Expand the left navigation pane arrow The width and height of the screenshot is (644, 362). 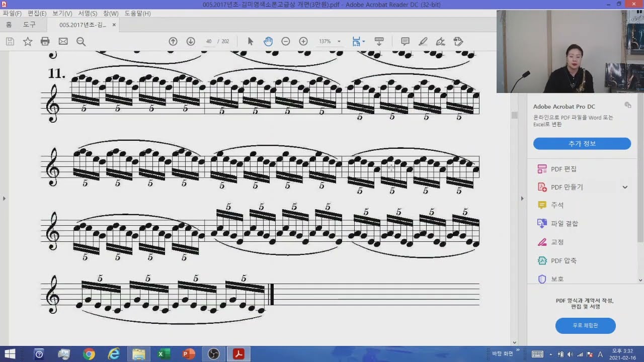[x=4, y=199]
